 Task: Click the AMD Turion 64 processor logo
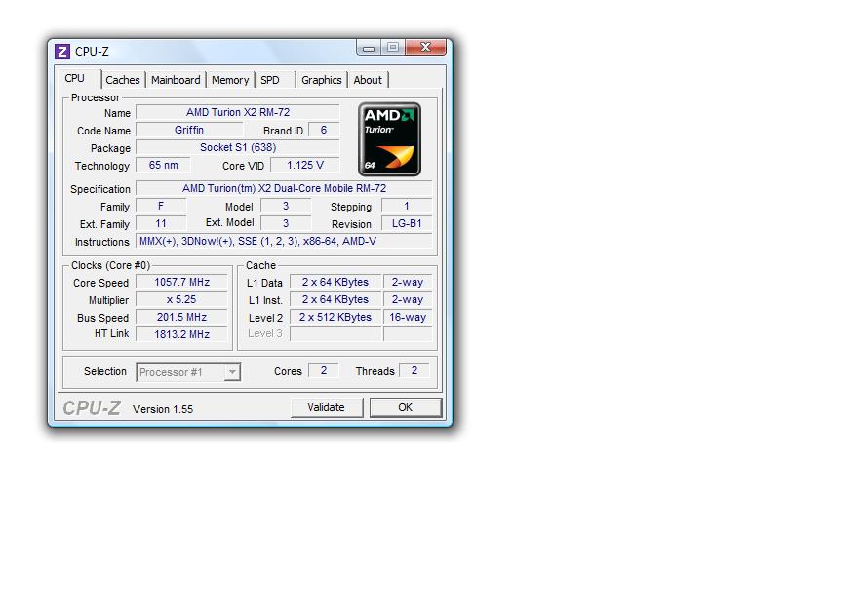(x=389, y=139)
